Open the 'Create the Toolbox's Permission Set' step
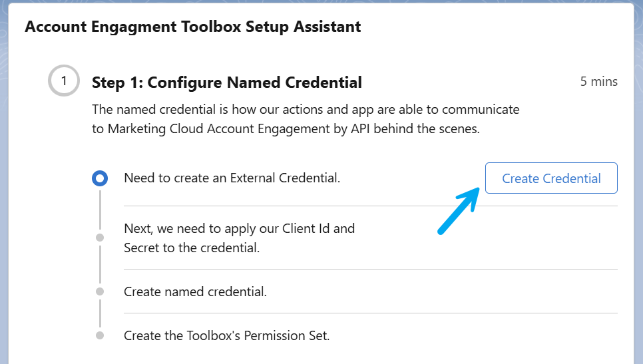Screen dimensions: 643x364 (226, 335)
